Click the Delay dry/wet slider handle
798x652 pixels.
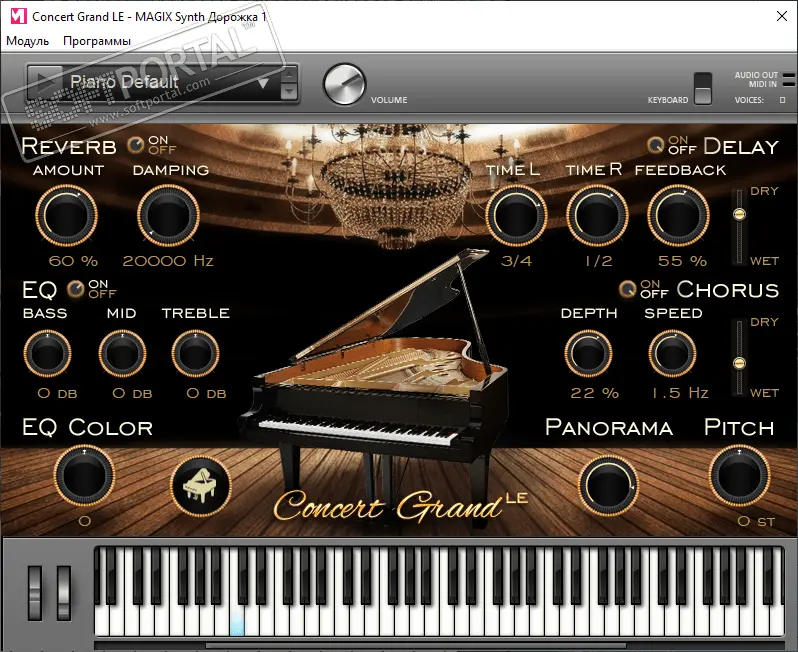[739, 214]
